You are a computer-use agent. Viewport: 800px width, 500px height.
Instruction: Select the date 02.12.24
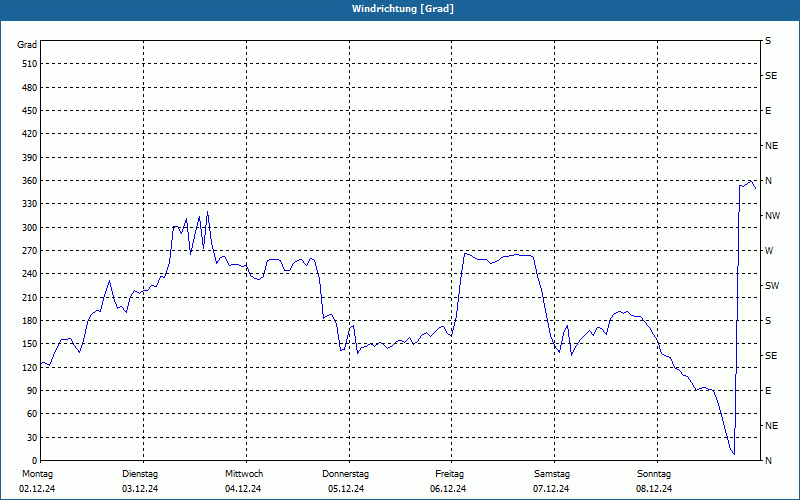(x=37, y=489)
